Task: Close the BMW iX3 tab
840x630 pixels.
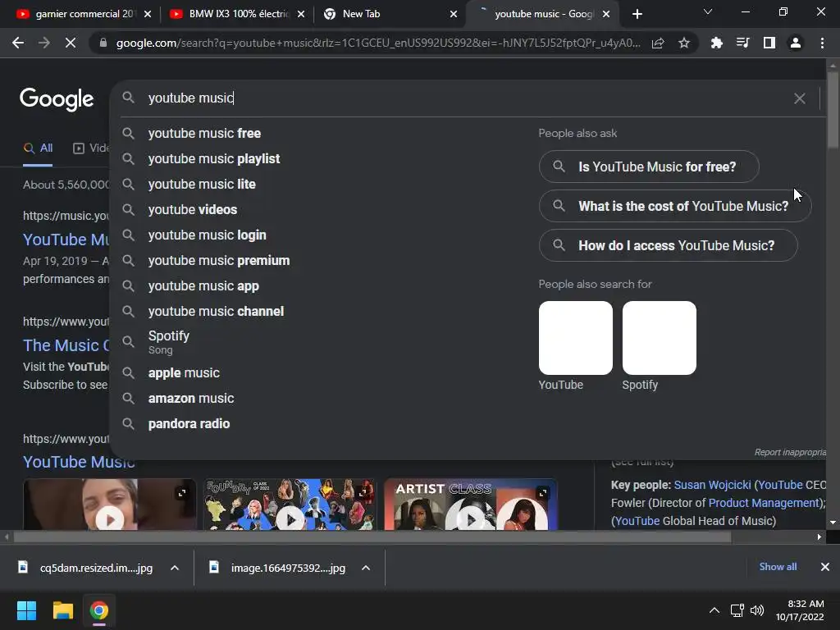Action: point(301,14)
